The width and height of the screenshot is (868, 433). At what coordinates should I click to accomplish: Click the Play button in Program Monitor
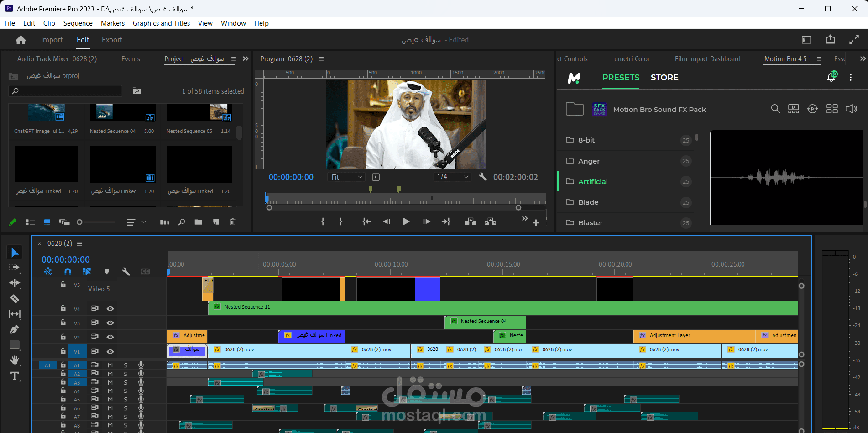pos(406,222)
